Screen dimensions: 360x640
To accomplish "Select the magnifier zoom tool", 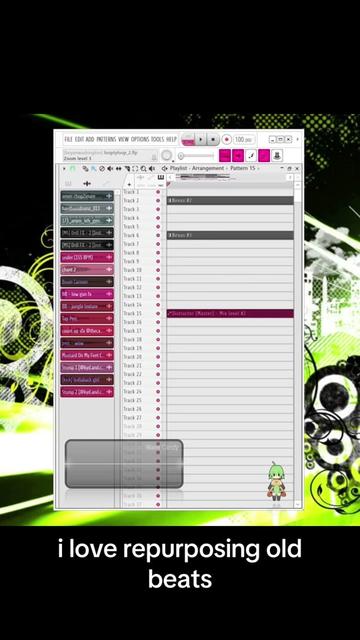I will point(143,168).
